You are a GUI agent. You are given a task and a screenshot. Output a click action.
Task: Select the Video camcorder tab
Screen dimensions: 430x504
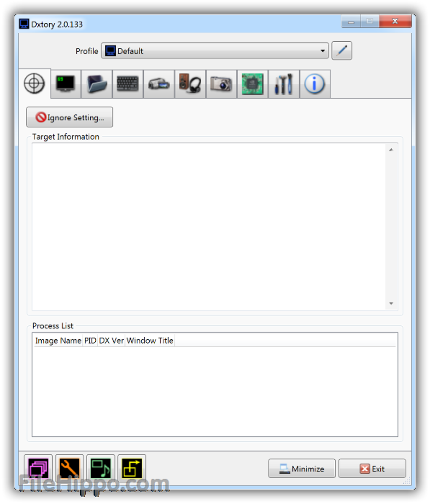click(x=159, y=84)
